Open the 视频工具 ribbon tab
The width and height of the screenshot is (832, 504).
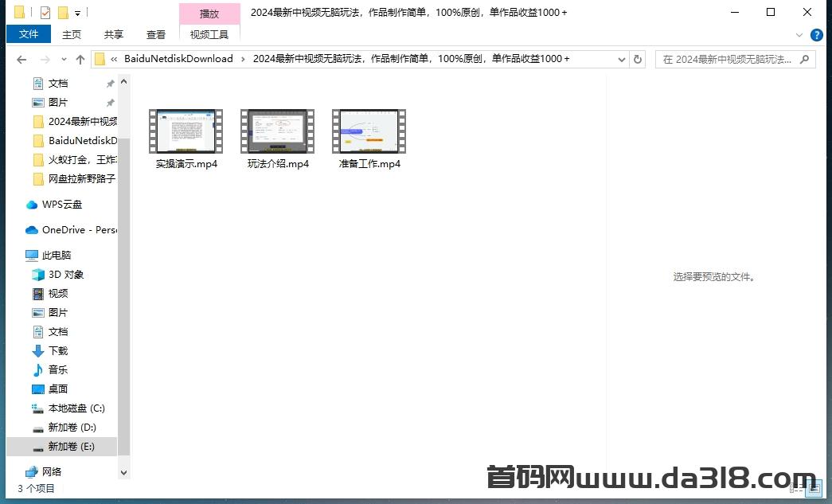(209, 34)
